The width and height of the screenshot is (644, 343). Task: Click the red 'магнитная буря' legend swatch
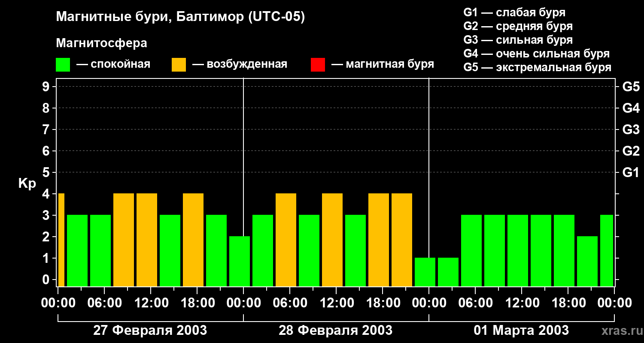click(x=318, y=65)
